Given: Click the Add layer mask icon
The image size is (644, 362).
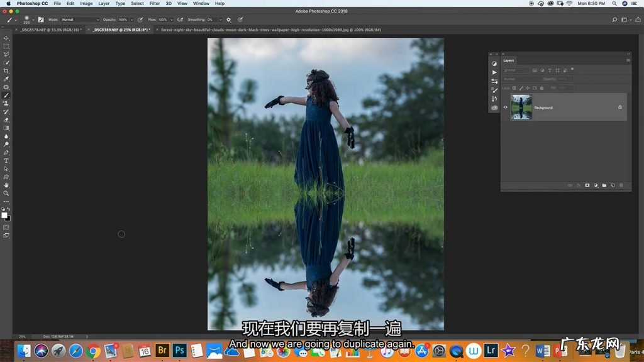Looking at the screenshot, I should 587,185.
